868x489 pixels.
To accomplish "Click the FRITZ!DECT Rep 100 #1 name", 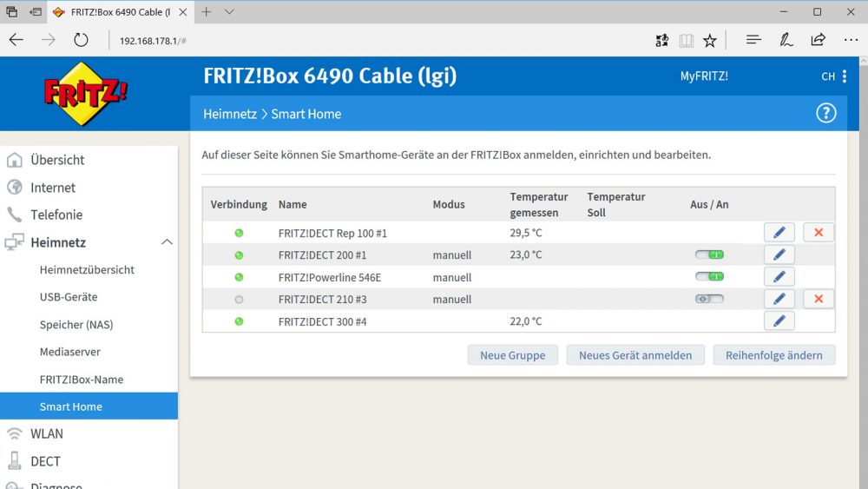I will pos(332,233).
